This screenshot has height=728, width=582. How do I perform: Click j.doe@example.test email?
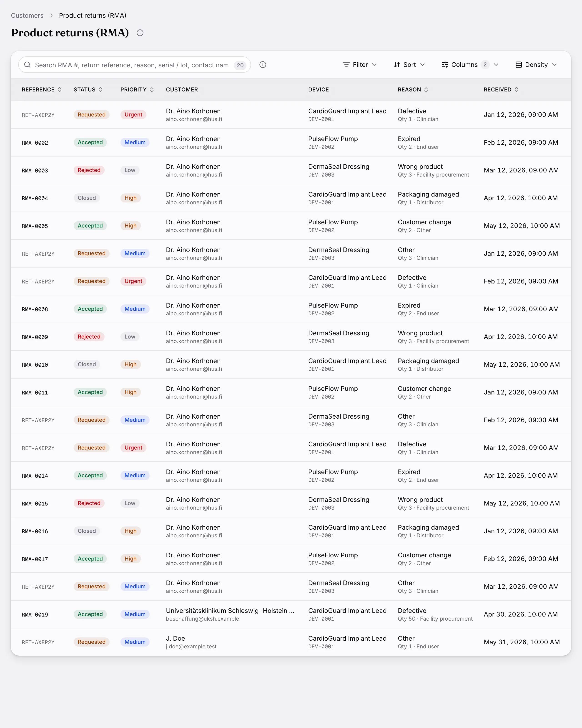click(x=191, y=646)
